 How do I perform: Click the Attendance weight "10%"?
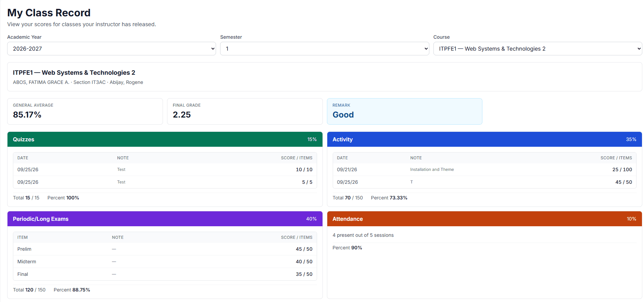[x=631, y=219]
